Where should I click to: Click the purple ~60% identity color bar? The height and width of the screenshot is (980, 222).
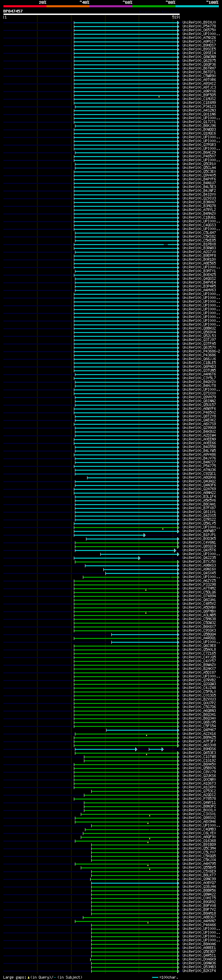coord(111,6)
